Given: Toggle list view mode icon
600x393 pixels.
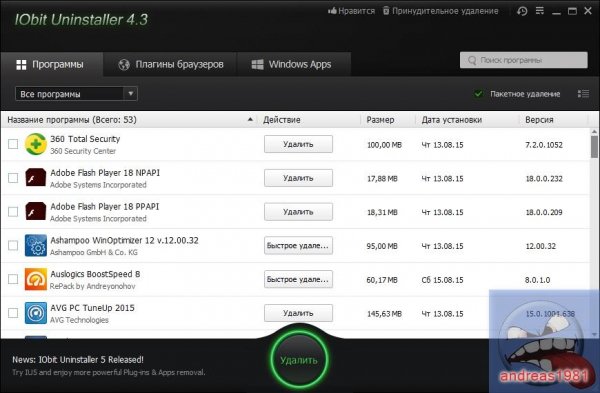Looking at the screenshot, I should [x=583, y=94].
